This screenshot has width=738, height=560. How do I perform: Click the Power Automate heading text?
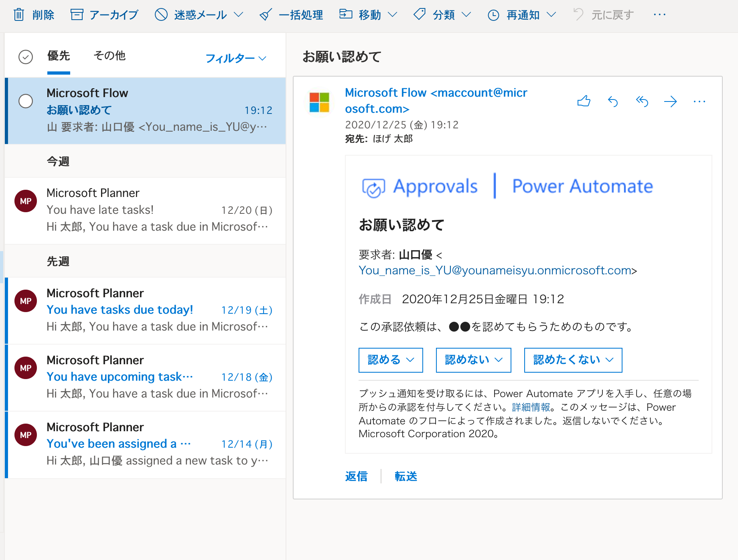(x=583, y=186)
